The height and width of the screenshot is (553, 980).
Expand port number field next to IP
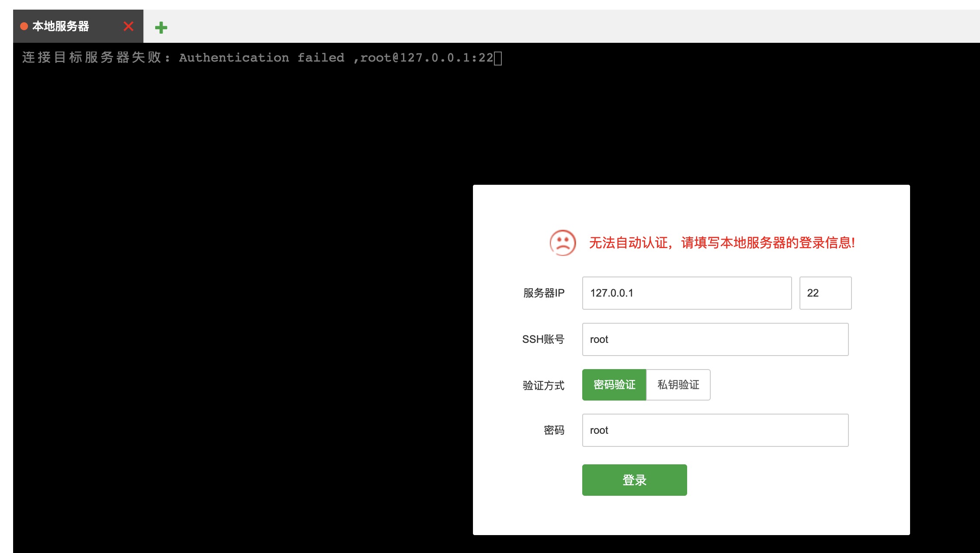coord(823,293)
